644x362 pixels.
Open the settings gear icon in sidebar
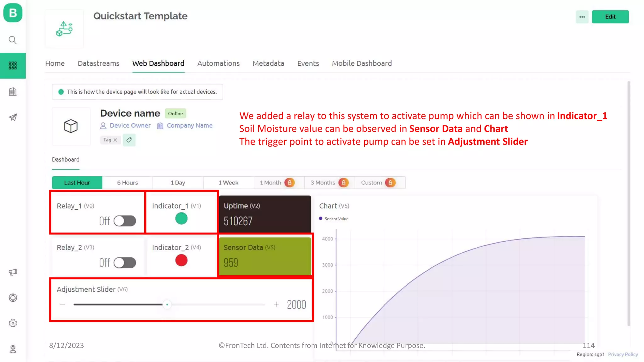click(x=13, y=323)
